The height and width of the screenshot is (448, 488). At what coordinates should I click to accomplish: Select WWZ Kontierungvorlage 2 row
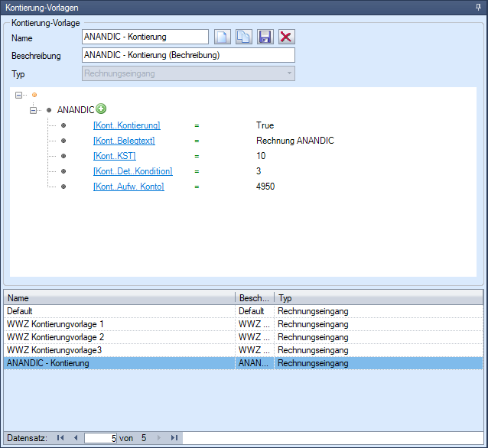115,337
